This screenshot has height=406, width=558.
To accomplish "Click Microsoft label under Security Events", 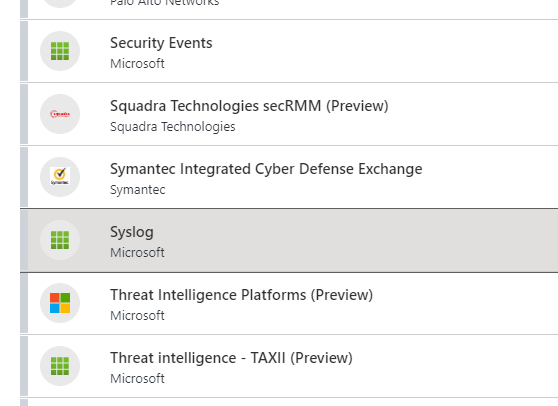I will (137, 64).
